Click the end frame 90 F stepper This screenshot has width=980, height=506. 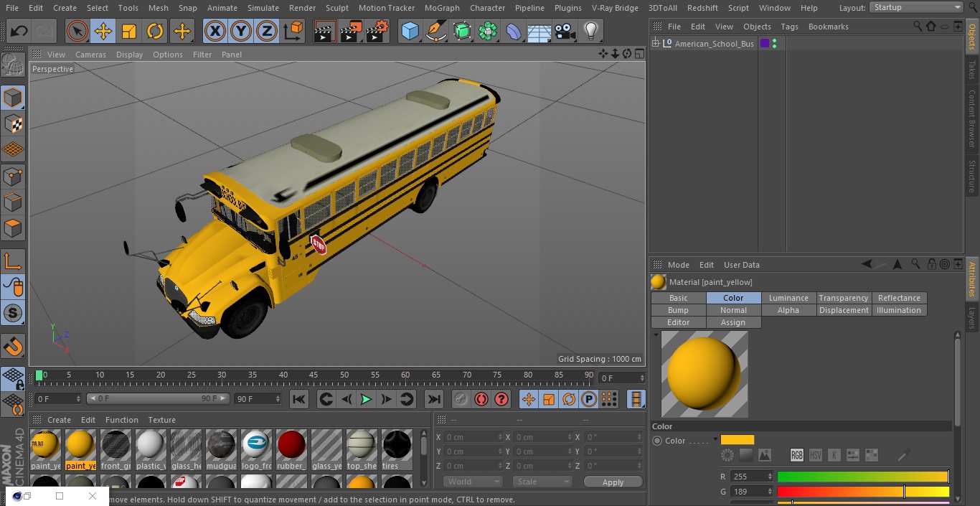tap(278, 398)
